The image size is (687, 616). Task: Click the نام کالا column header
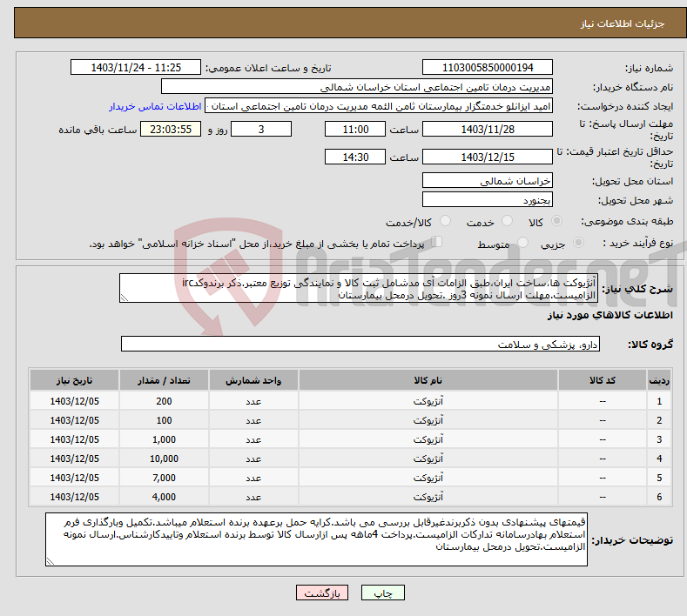pyautogui.click(x=428, y=380)
